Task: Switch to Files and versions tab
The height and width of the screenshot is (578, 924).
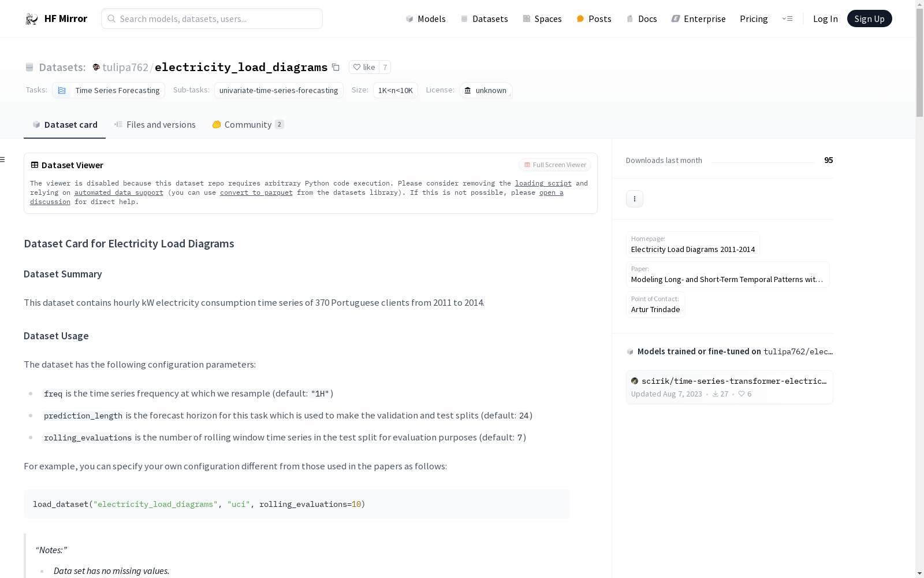Action: pyautogui.click(x=155, y=125)
